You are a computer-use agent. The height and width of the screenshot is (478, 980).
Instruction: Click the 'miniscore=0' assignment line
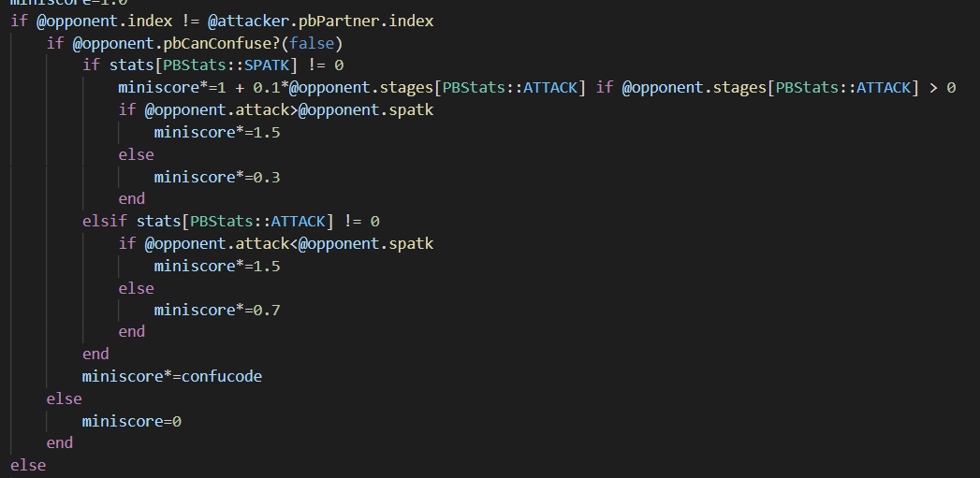[x=132, y=421]
